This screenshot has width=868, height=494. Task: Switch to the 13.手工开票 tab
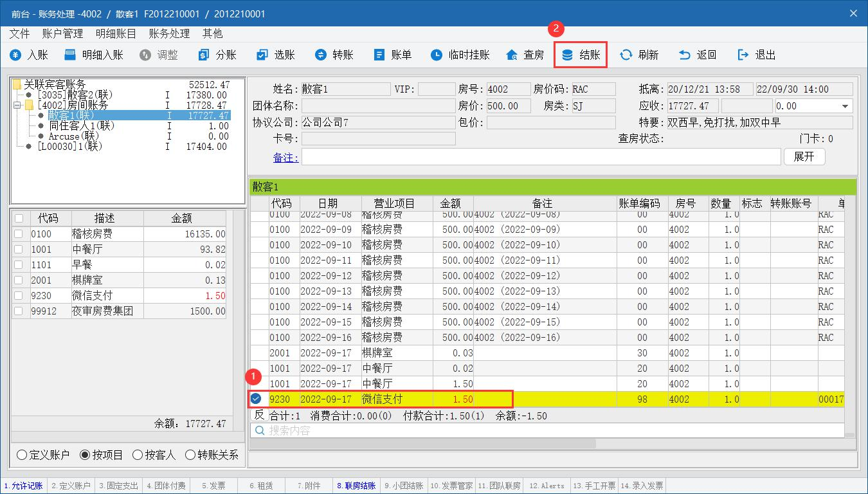594,486
